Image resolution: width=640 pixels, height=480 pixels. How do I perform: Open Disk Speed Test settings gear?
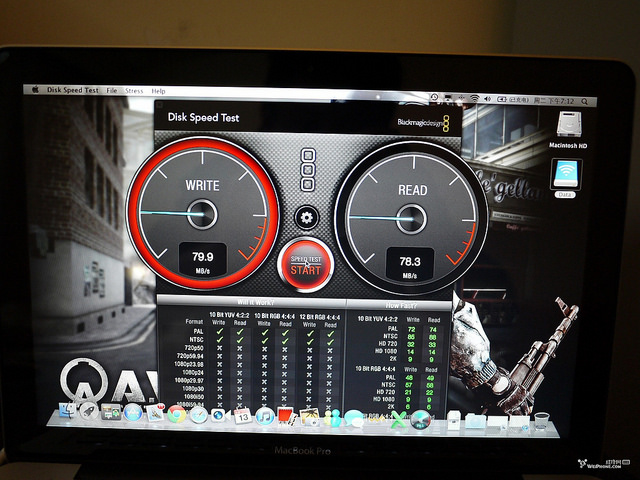click(x=307, y=218)
